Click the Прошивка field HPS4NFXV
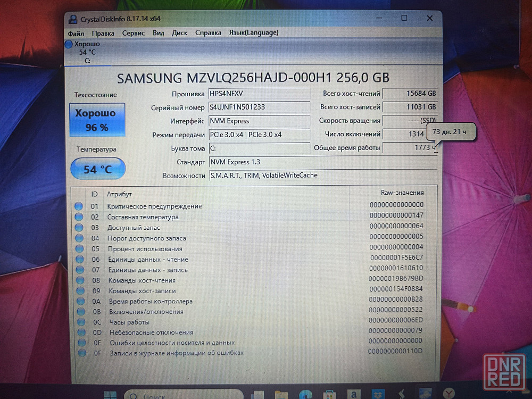Viewport: 532px width, 399px height. coord(259,94)
